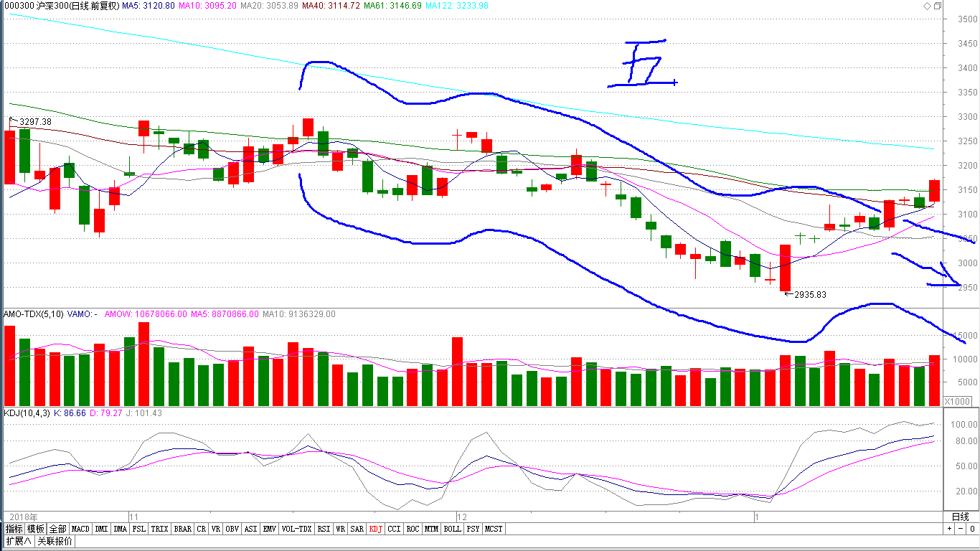980x551 pixels.
Task: Switch indicator to DMI
Action: pos(101,529)
